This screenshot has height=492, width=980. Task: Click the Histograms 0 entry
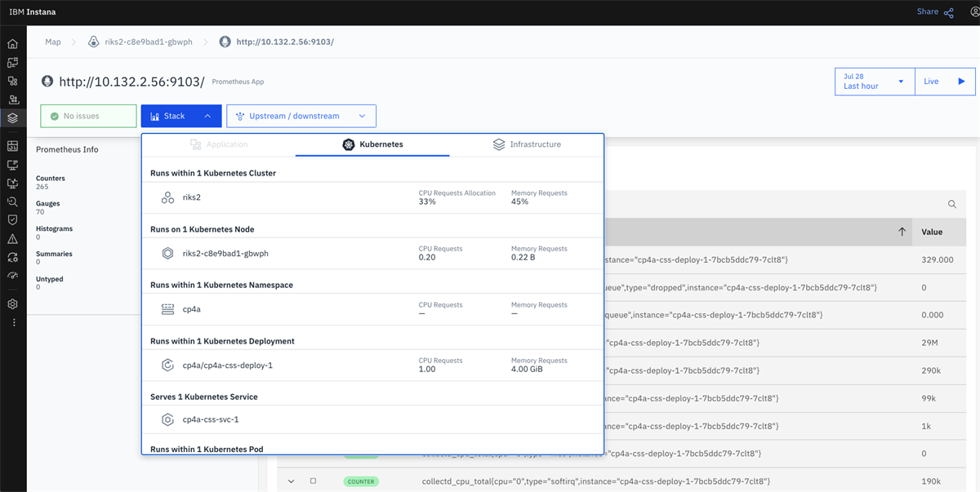[x=54, y=233]
